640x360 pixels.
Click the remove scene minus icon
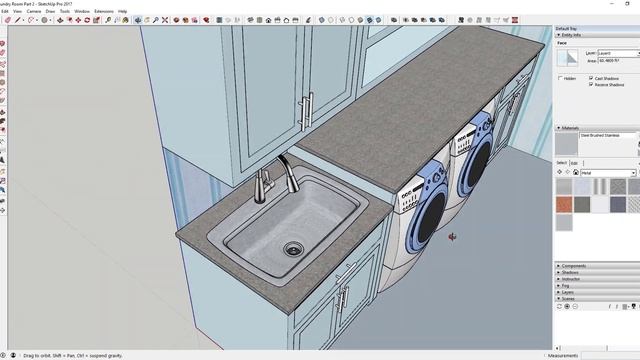click(x=575, y=307)
